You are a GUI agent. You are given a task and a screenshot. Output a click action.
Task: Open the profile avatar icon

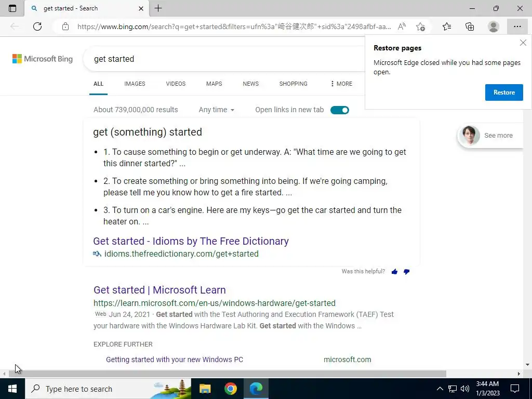[494, 26]
